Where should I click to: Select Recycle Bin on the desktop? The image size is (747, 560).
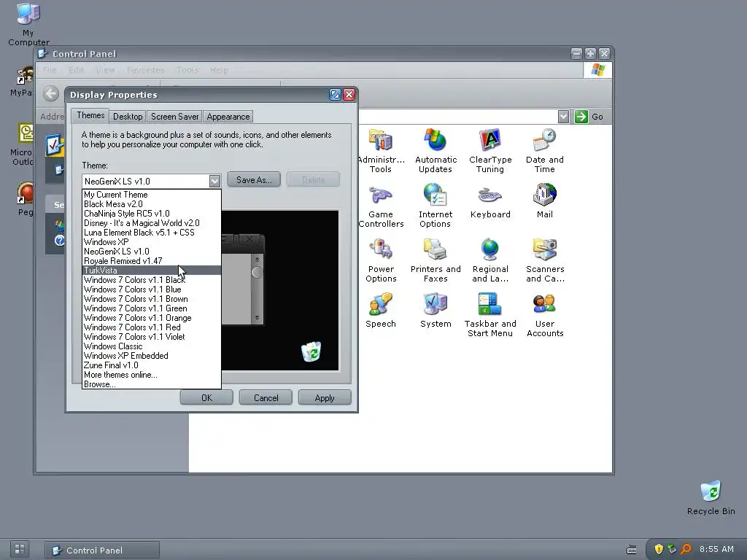[711, 497]
